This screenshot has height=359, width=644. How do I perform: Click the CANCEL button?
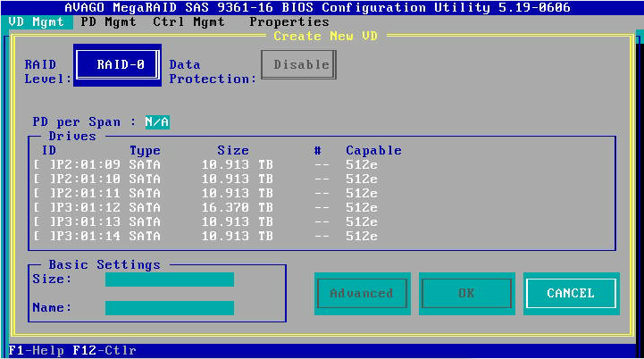[571, 293]
